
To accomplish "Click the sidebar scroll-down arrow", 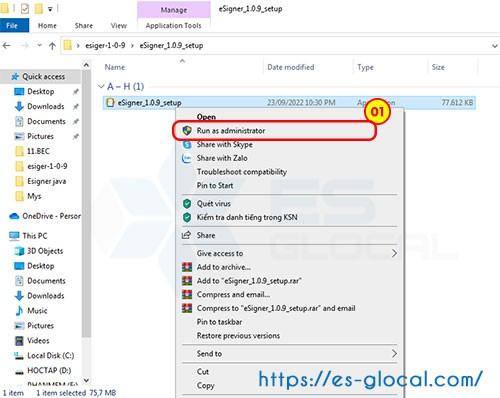I will tap(86, 380).
